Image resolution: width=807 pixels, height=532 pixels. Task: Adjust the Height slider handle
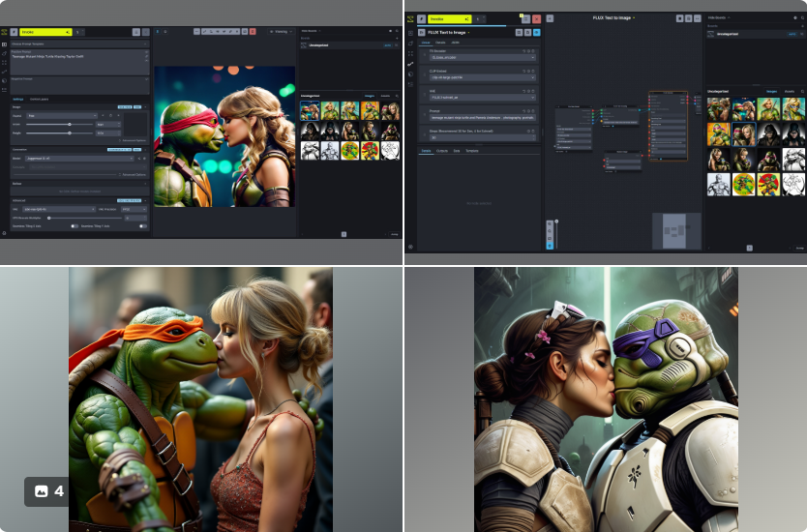coord(70,133)
